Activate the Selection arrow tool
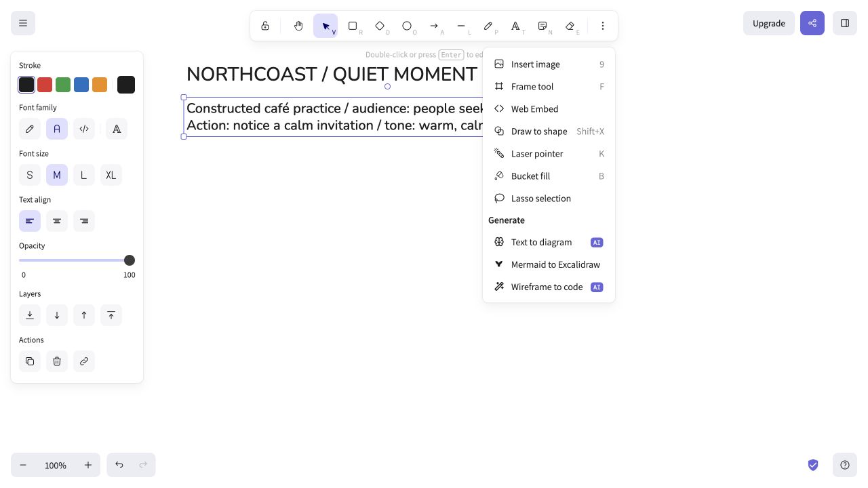 click(x=325, y=26)
